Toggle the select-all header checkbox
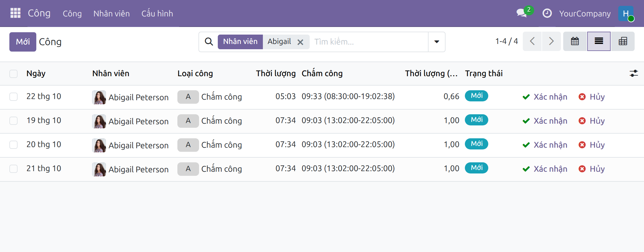This screenshot has width=644, height=252. point(13,74)
